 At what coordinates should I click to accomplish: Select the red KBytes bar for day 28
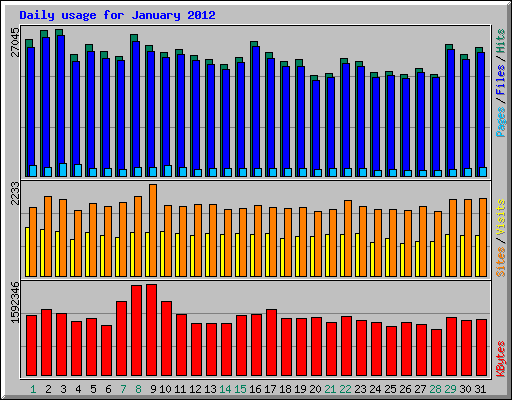pos(437,353)
